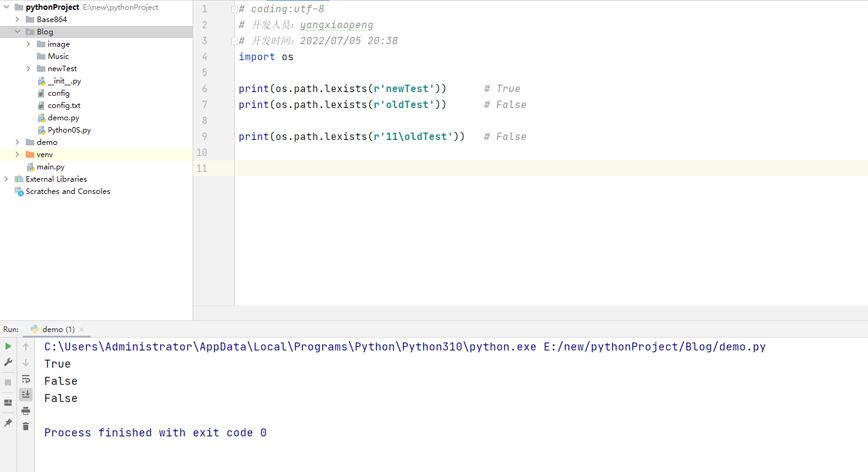Toggle the pin tab icon

[x=8, y=423]
